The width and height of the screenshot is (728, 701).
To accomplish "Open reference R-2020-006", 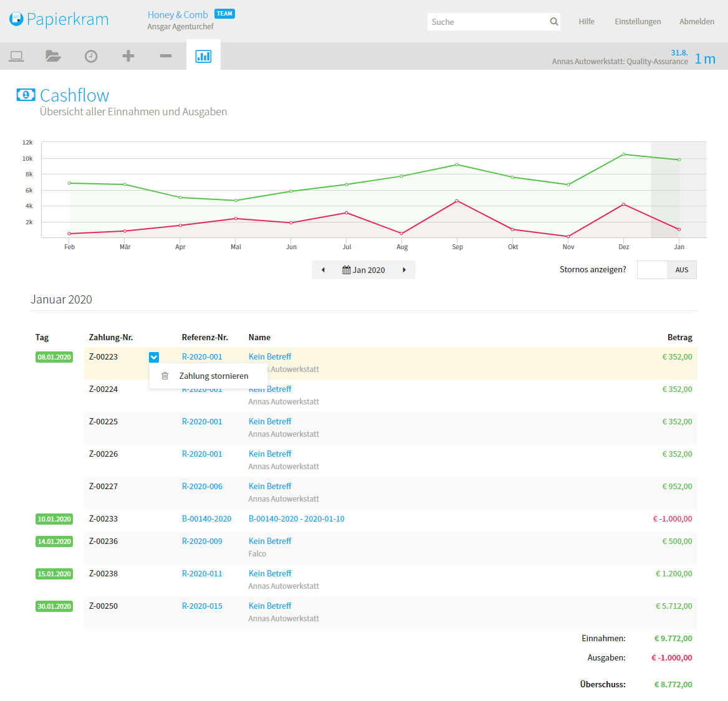I will (202, 487).
